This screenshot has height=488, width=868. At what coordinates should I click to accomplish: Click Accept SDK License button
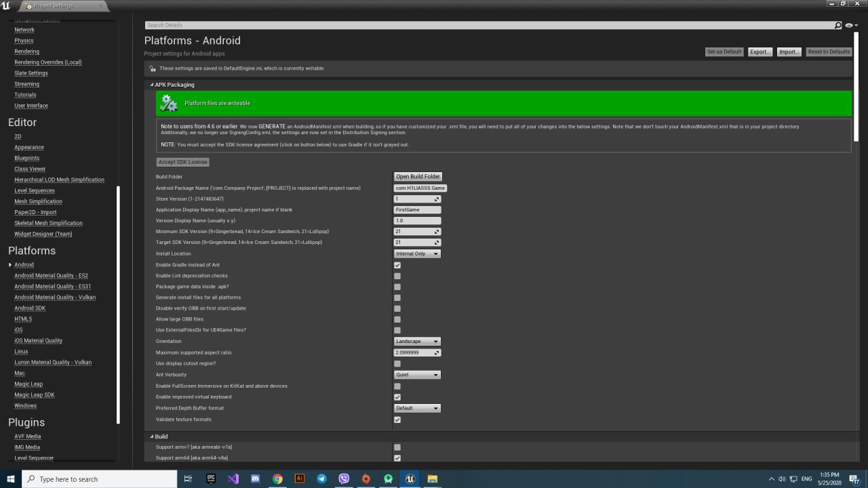tap(182, 162)
